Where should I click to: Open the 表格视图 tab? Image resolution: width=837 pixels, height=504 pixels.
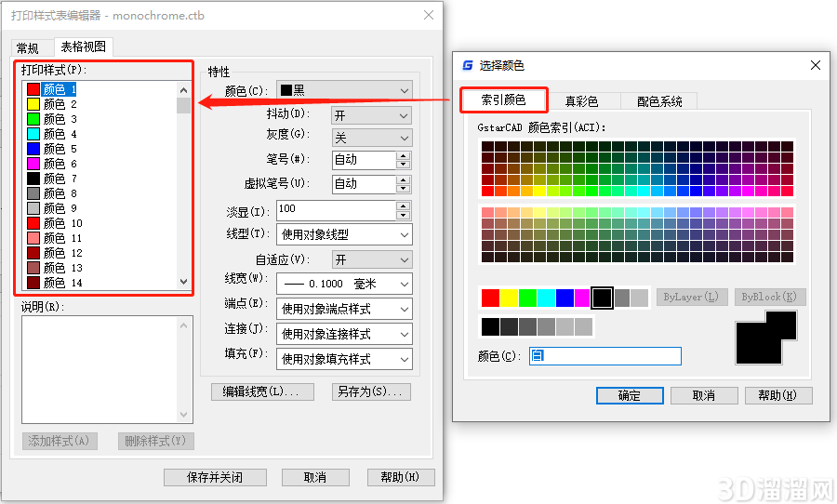(84, 47)
